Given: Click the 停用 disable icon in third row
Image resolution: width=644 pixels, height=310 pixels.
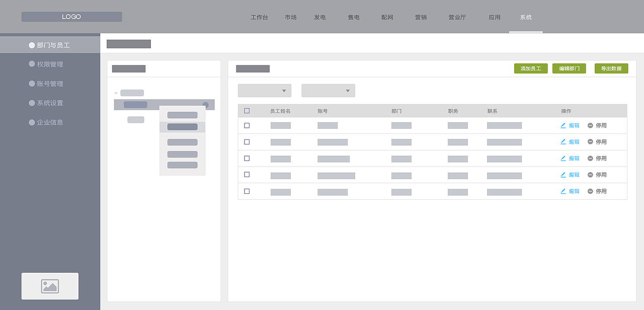Looking at the screenshot, I should [590, 158].
